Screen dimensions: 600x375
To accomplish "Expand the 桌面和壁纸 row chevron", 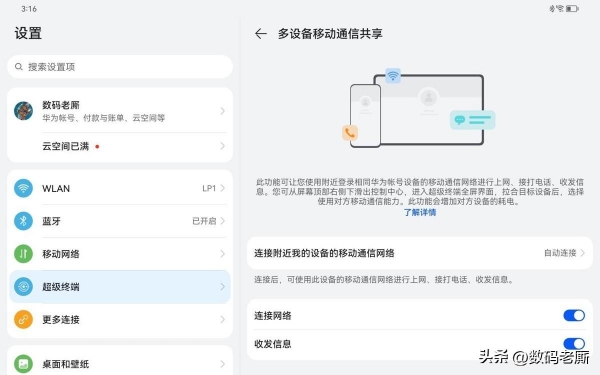I will pyautogui.click(x=222, y=364).
